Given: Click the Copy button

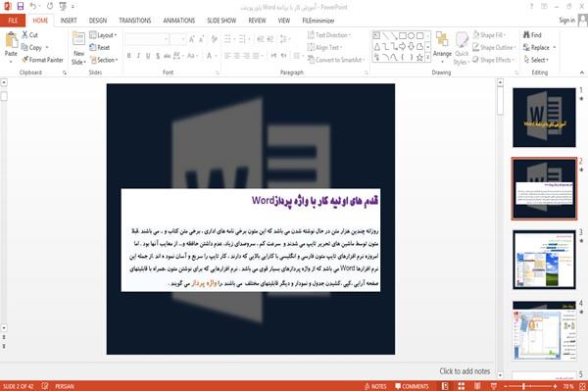Looking at the screenshot, I should click(x=35, y=47).
